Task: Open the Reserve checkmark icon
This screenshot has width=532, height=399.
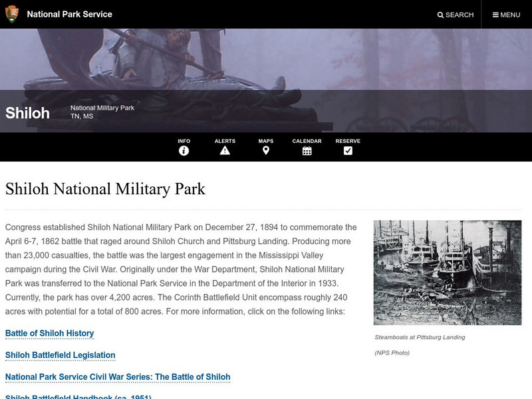Action: point(348,151)
